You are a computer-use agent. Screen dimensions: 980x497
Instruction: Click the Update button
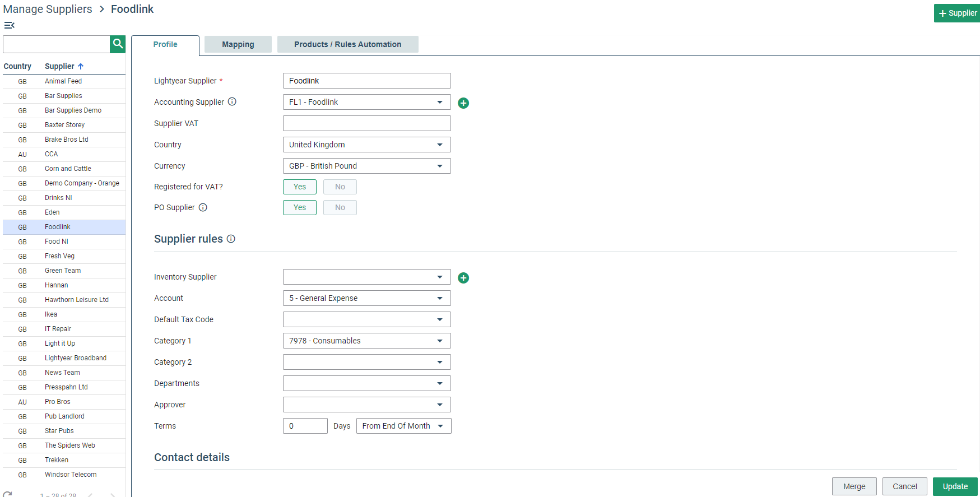point(955,486)
